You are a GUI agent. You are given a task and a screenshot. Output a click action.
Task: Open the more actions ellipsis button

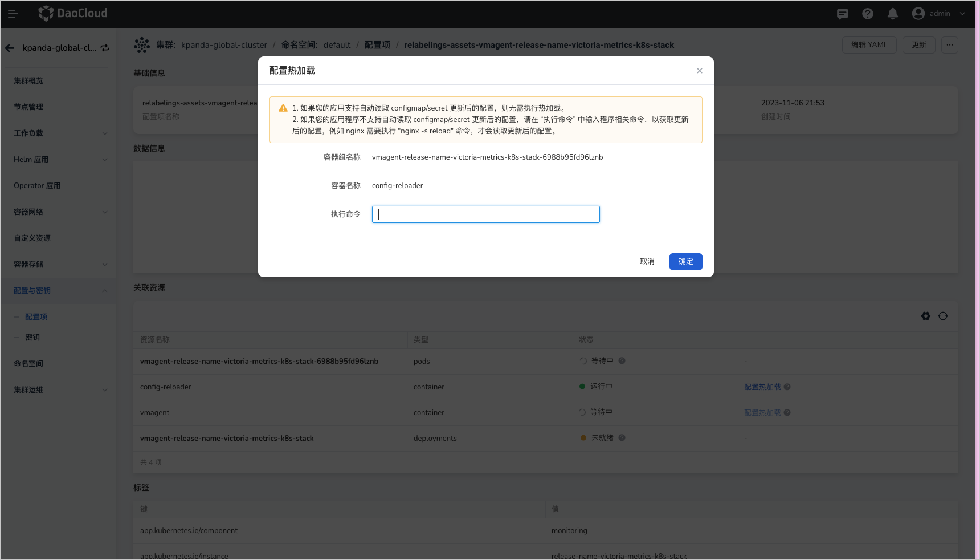tap(950, 45)
